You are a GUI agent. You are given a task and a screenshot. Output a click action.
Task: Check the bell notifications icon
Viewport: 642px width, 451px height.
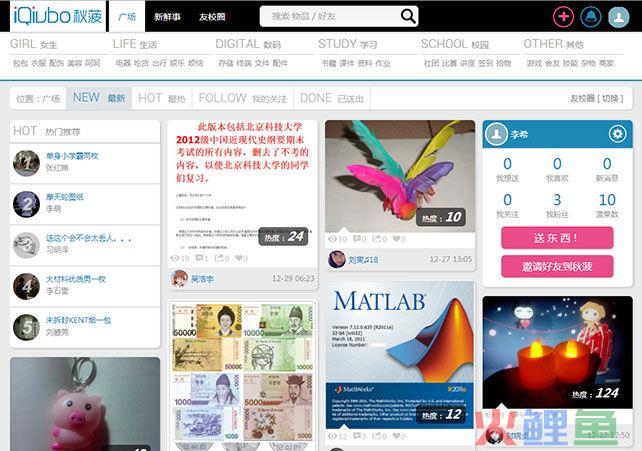pyautogui.click(x=591, y=17)
